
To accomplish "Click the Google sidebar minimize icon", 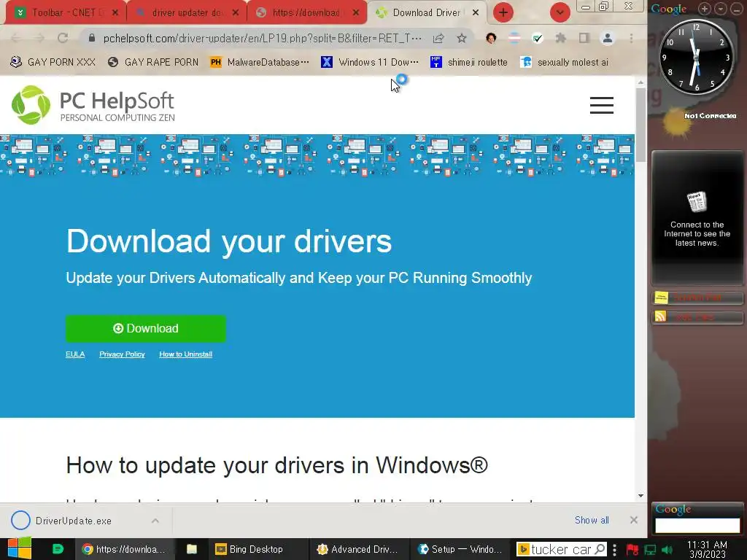I will [x=736, y=9].
